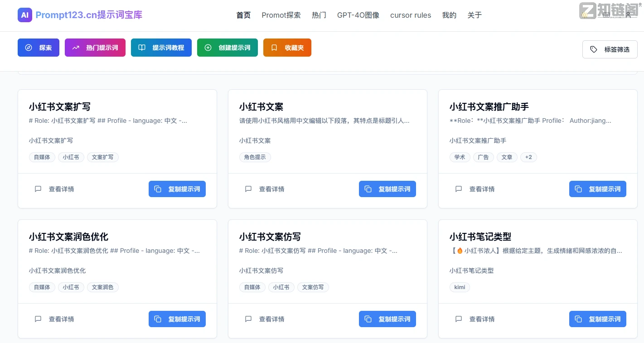The width and height of the screenshot is (644, 343).
Task: Click the AI logo icon in the header
Action: tap(25, 15)
